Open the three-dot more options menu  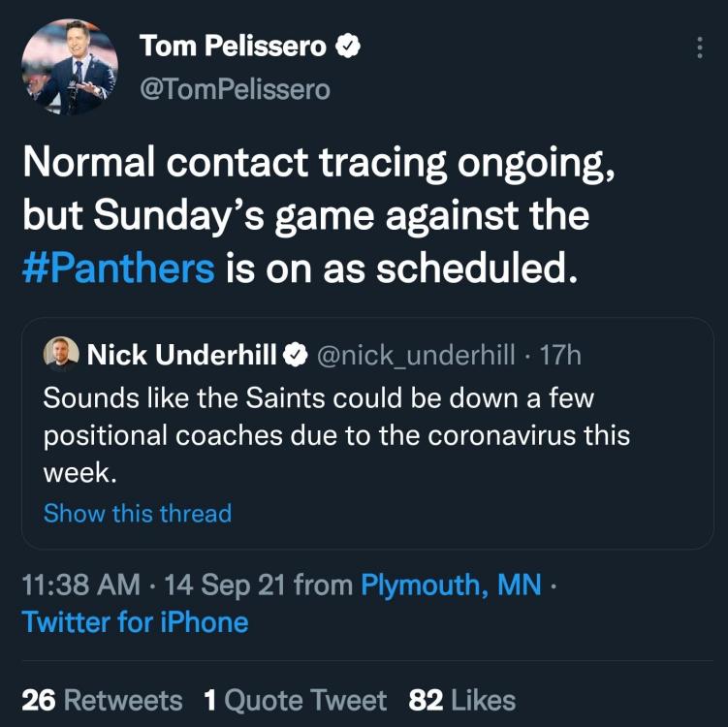(700, 47)
